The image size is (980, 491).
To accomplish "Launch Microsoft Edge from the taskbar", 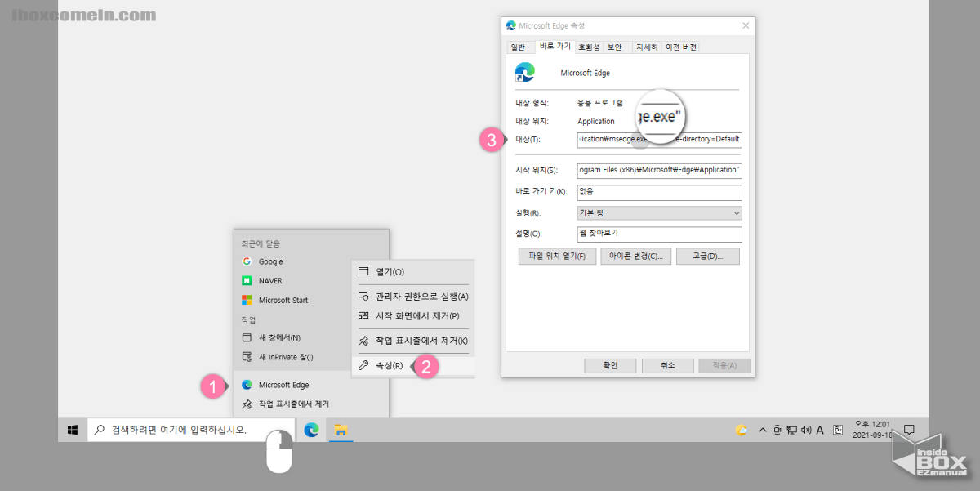I will coord(311,429).
